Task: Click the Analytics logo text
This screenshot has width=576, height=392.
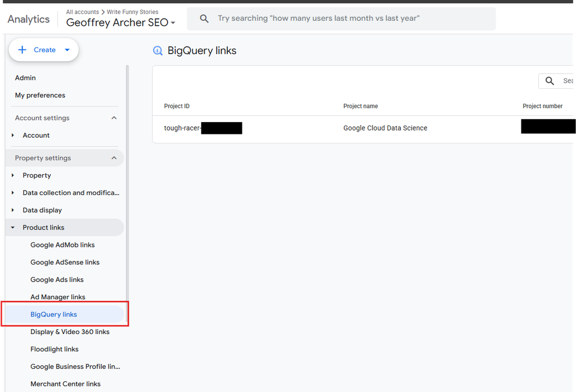Action: click(29, 19)
